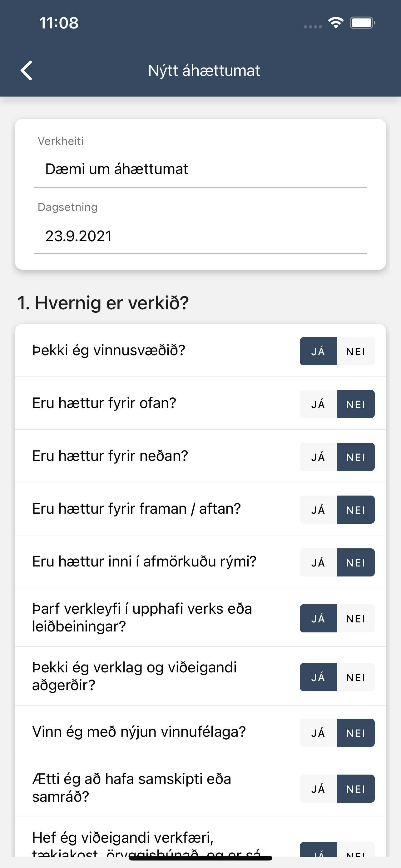Select JÁ for Þekki ég vinnusvæðið?
The height and width of the screenshot is (868, 401).
(319, 351)
